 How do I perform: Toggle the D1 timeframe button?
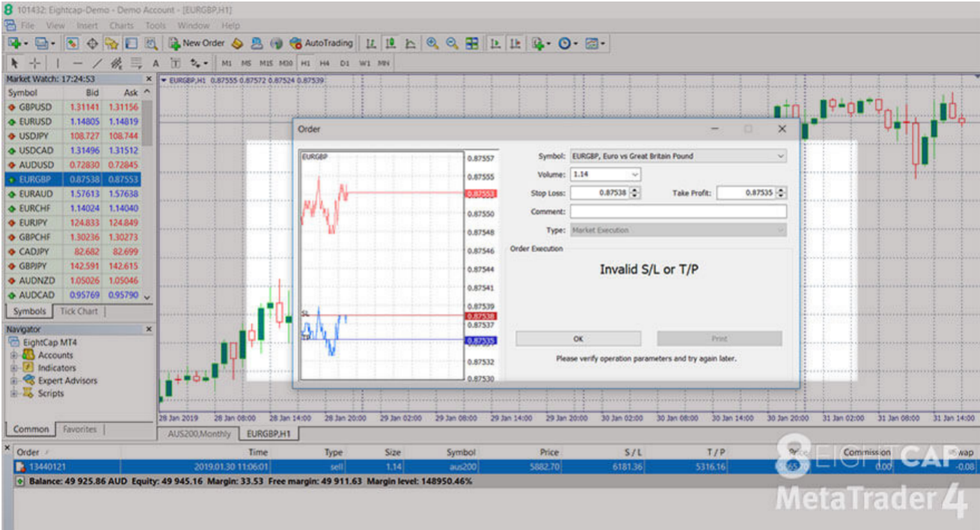click(345, 64)
